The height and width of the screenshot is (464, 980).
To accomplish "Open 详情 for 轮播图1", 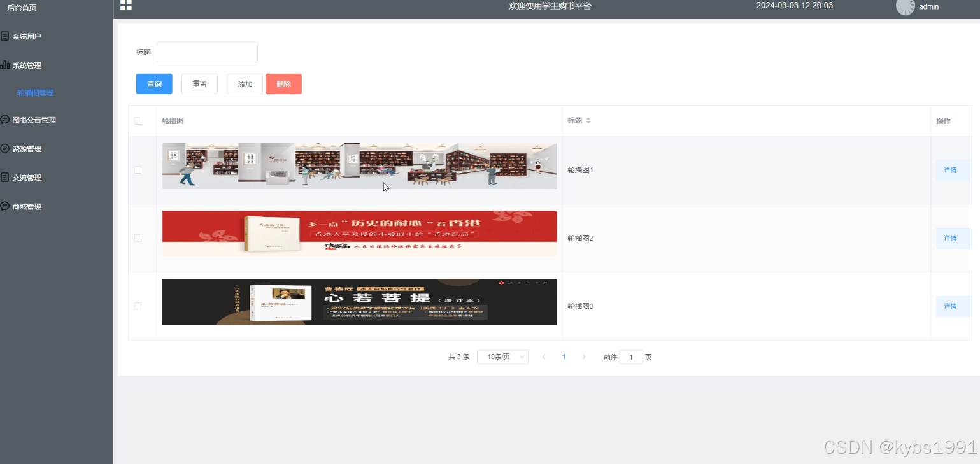I will click(x=953, y=170).
